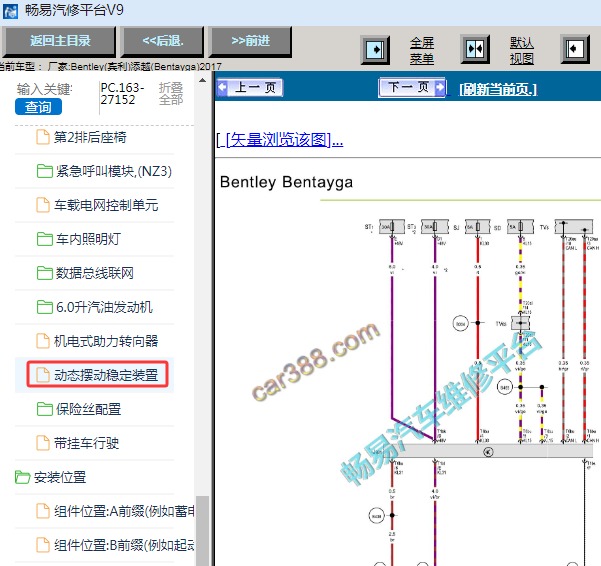The image size is (601, 566).
Task: Open 组件位置:A前缀 document
Action: point(124,511)
